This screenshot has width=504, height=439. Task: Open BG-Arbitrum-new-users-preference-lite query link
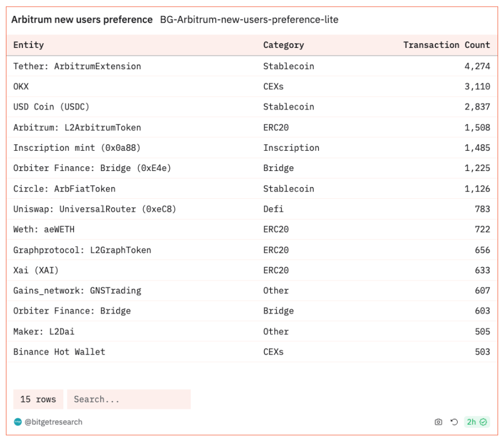click(x=249, y=20)
